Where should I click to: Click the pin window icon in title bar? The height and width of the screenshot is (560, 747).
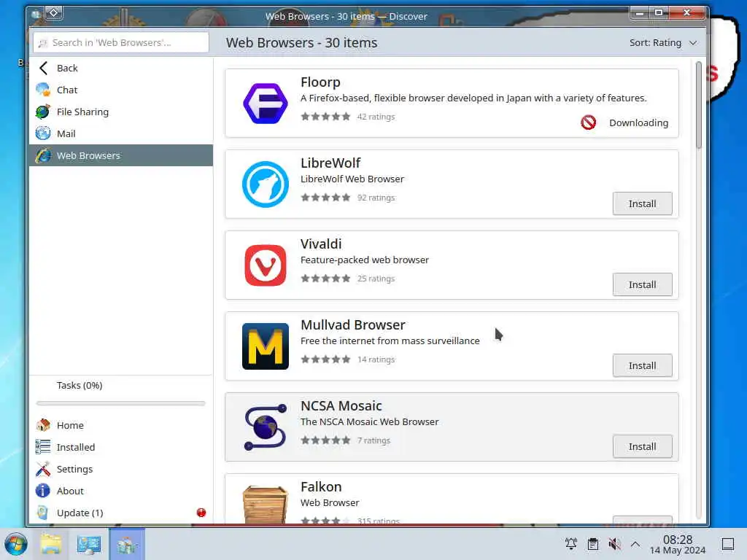tap(54, 13)
